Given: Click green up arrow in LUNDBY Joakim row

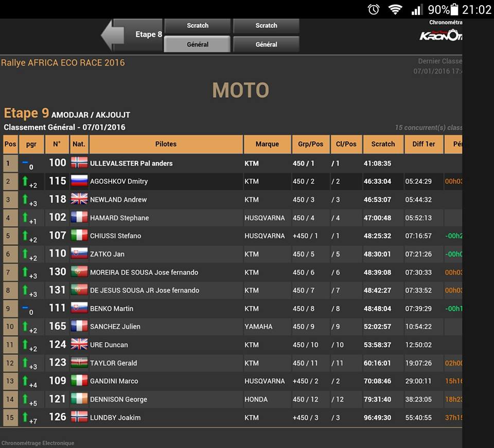Looking at the screenshot, I should point(24,417).
